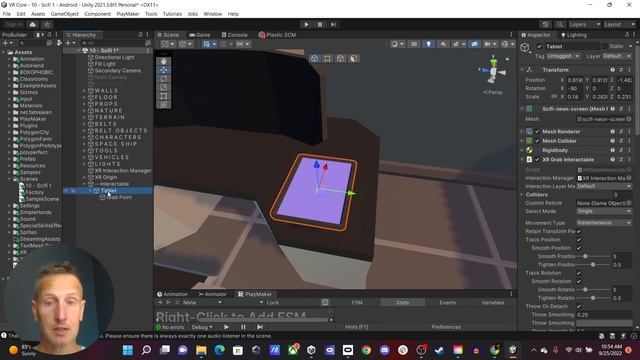Viewport: 640px width, 360px height.
Task: Open the Layout dropdown in top toolbar
Action: click(619, 24)
